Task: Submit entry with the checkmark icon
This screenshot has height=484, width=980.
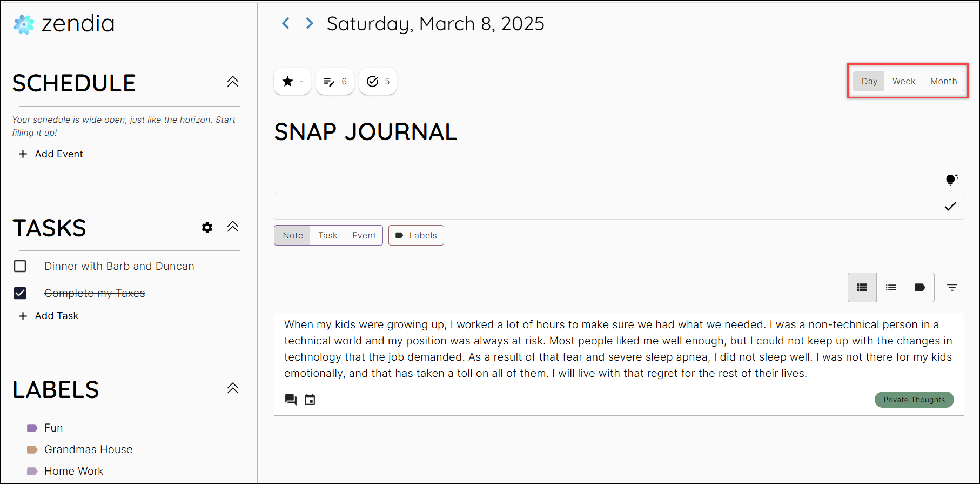Action: point(950,206)
